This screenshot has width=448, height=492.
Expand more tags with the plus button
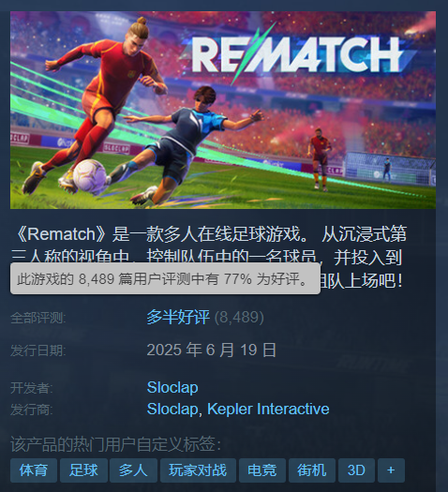(x=391, y=470)
